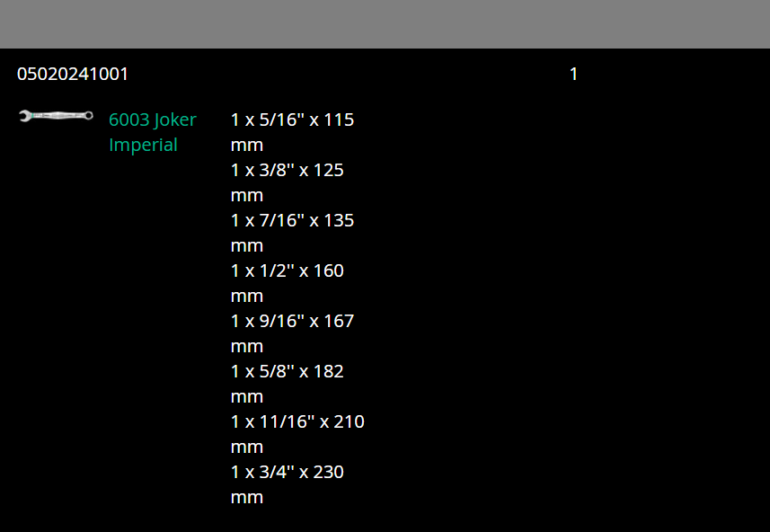Click the mm unit below 11/16" line
Image resolution: width=770 pixels, height=532 pixels.
coord(246,447)
